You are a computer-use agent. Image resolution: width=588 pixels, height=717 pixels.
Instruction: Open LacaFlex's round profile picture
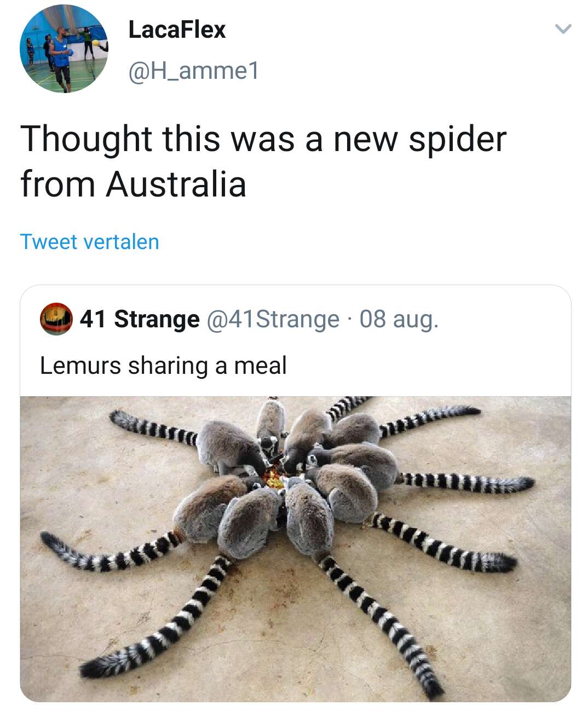pos(64,49)
